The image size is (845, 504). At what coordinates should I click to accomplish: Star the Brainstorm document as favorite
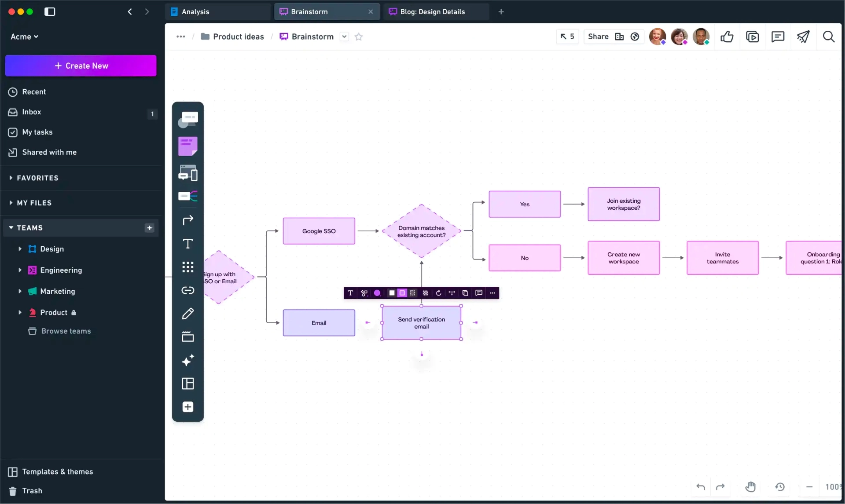(359, 37)
